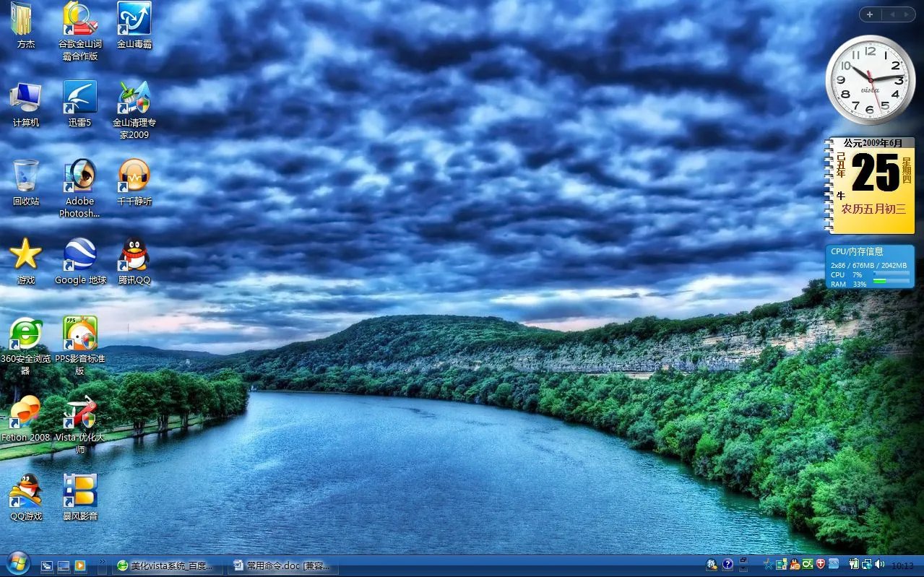
Task: Click the 暴风影音 desktop shortcut
Action: pyautogui.click(x=79, y=491)
